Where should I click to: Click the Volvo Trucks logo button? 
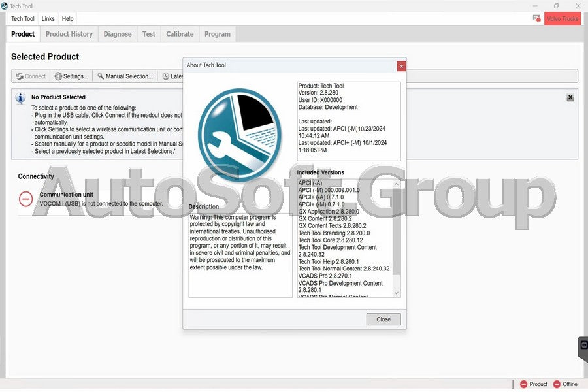click(x=562, y=18)
